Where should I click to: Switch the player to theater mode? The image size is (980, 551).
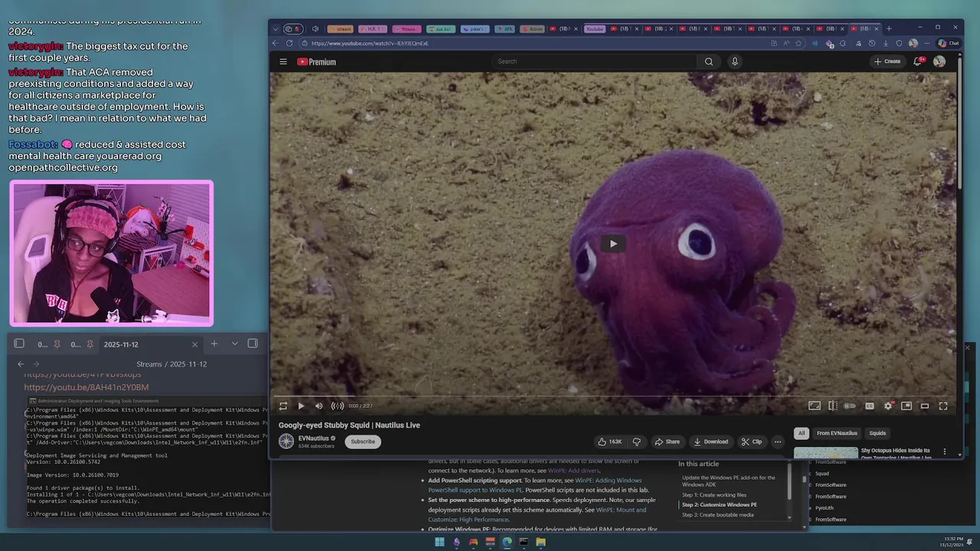tap(925, 406)
